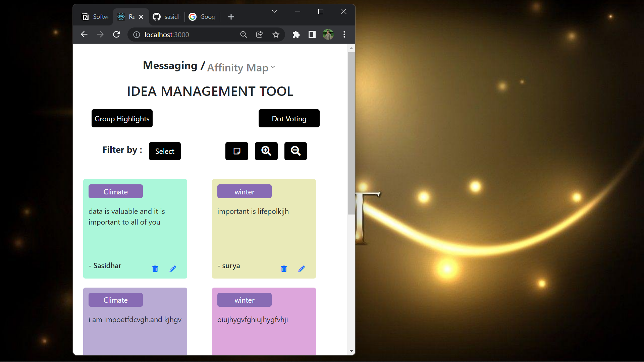The height and width of the screenshot is (362, 644).
Task: Toggle the browser side panel icon
Action: (x=312, y=35)
